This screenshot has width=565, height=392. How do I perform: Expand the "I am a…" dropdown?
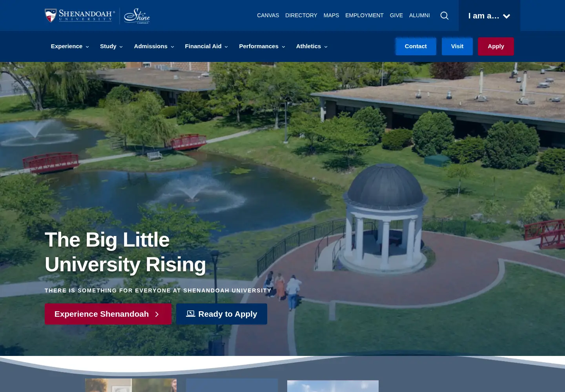click(489, 16)
